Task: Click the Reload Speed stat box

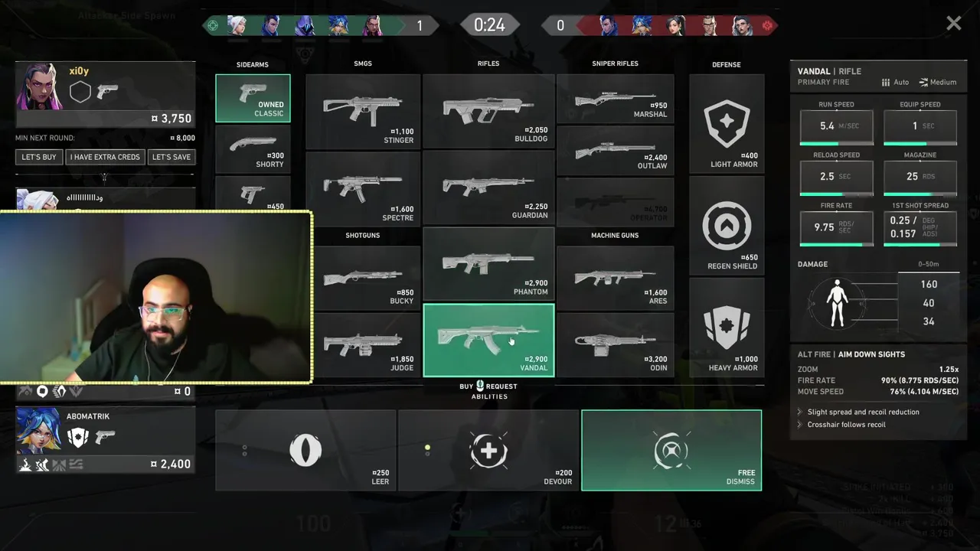Action: pyautogui.click(x=837, y=178)
